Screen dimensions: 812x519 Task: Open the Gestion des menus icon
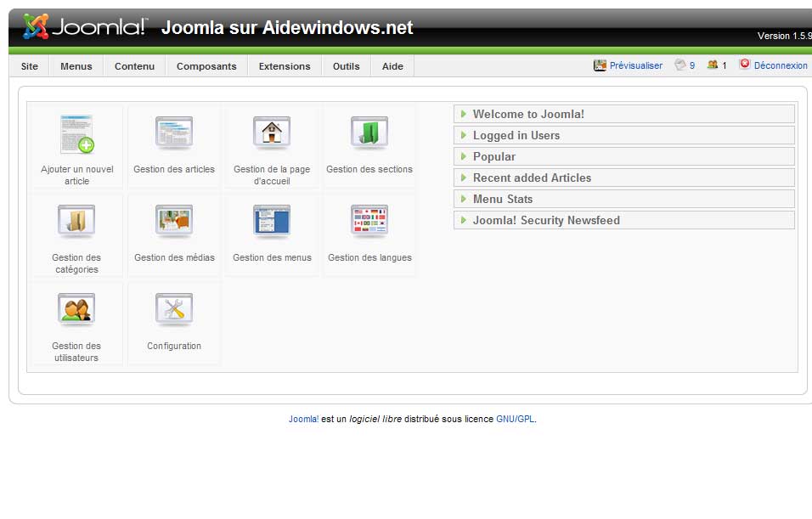pyautogui.click(x=271, y=222)
